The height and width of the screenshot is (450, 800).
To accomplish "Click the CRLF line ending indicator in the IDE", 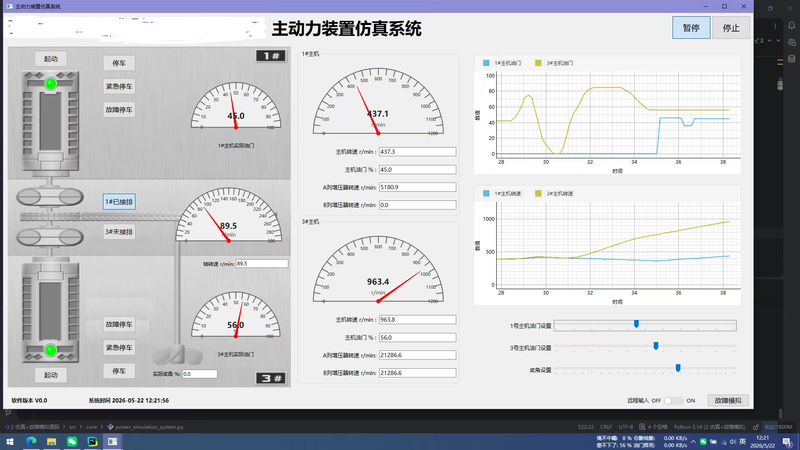I will (606, 427).
